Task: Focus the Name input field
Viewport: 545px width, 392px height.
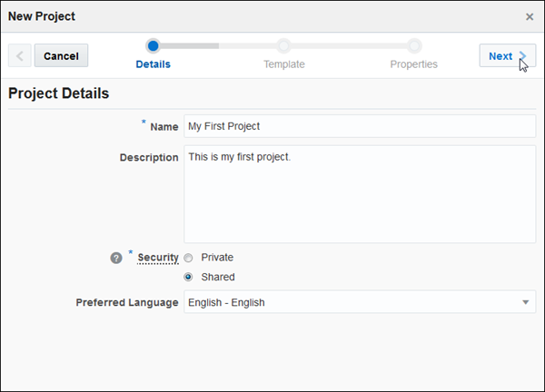Action: point(359,126)
